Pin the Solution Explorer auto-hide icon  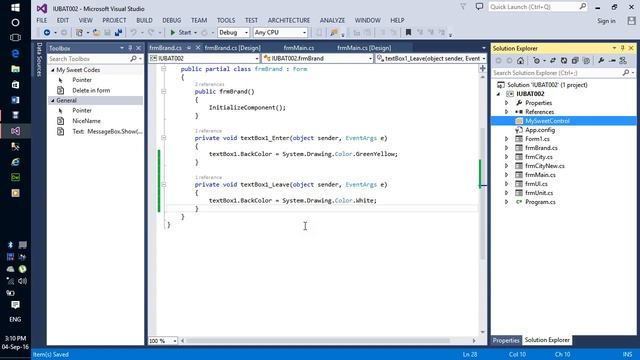[623, 48]
